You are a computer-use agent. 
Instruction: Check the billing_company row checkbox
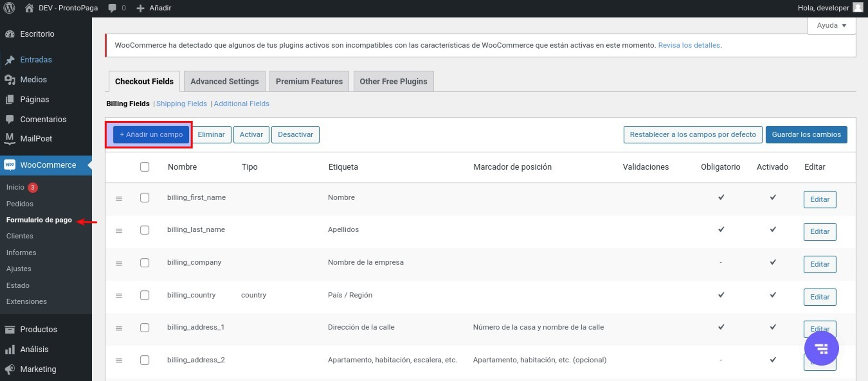(x=145, y=262)
